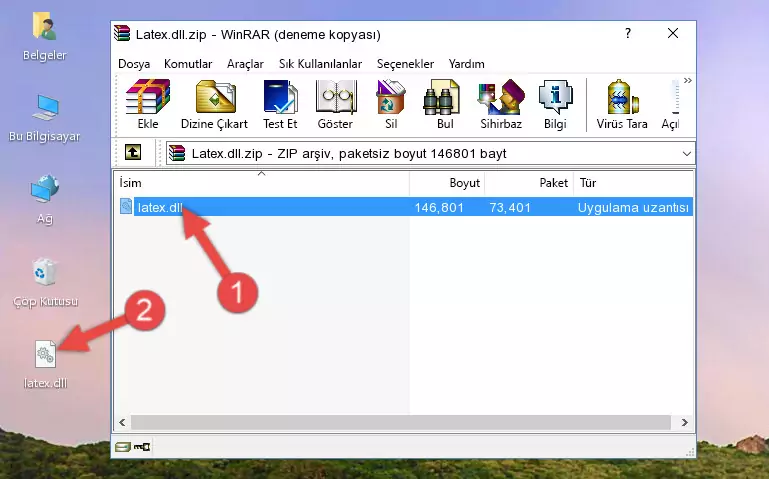Open the address bar path dropdown
769x479 pixels.
click(687, 153)
